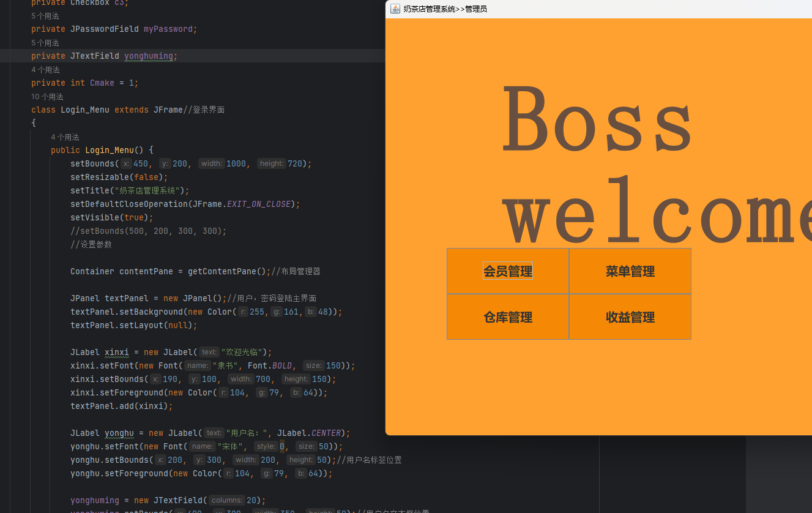Click the yonghu identifier in JLabel declaration
The image size is (812, 513).
(119, 433)
